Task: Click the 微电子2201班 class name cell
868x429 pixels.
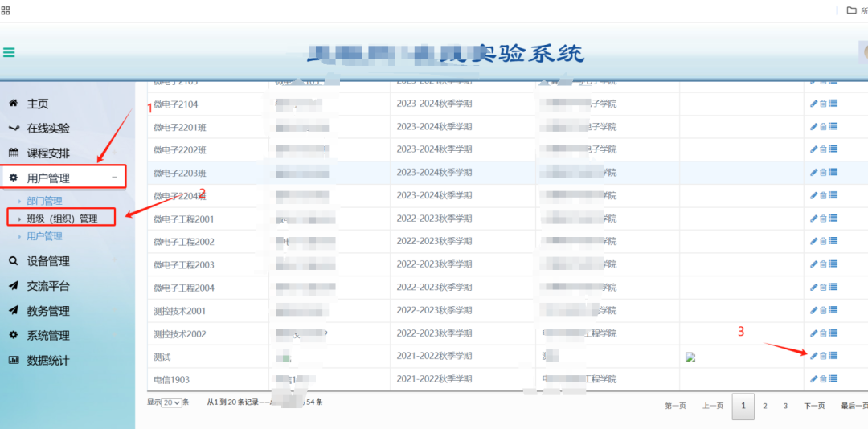Action: tap(208, 127)
